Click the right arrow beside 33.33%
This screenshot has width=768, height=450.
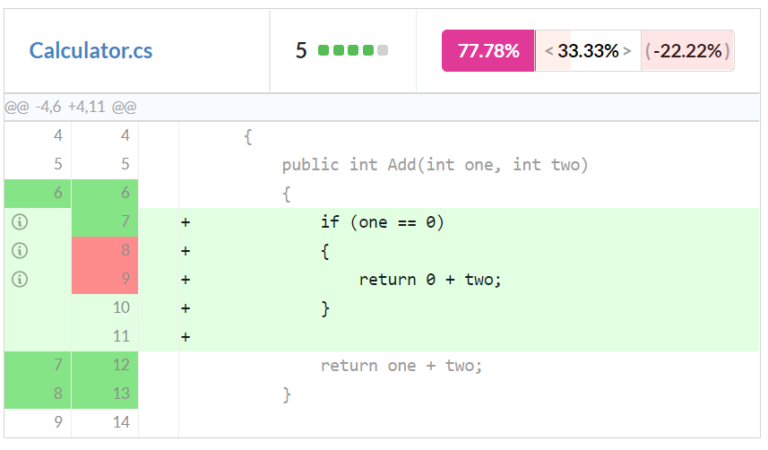[627, 51]
